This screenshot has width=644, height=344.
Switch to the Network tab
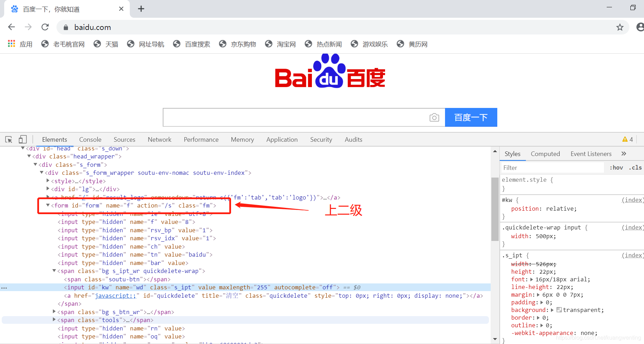(x=160, y=140)
